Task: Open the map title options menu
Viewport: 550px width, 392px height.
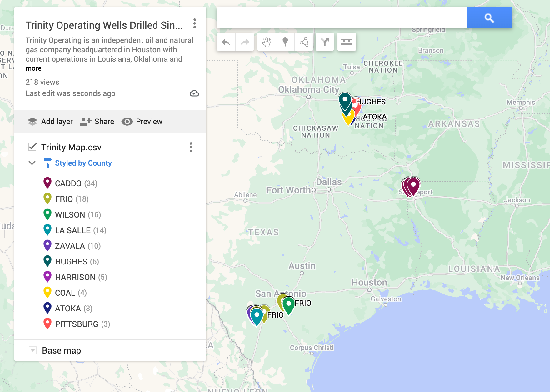Action: [x=195, y=23]
